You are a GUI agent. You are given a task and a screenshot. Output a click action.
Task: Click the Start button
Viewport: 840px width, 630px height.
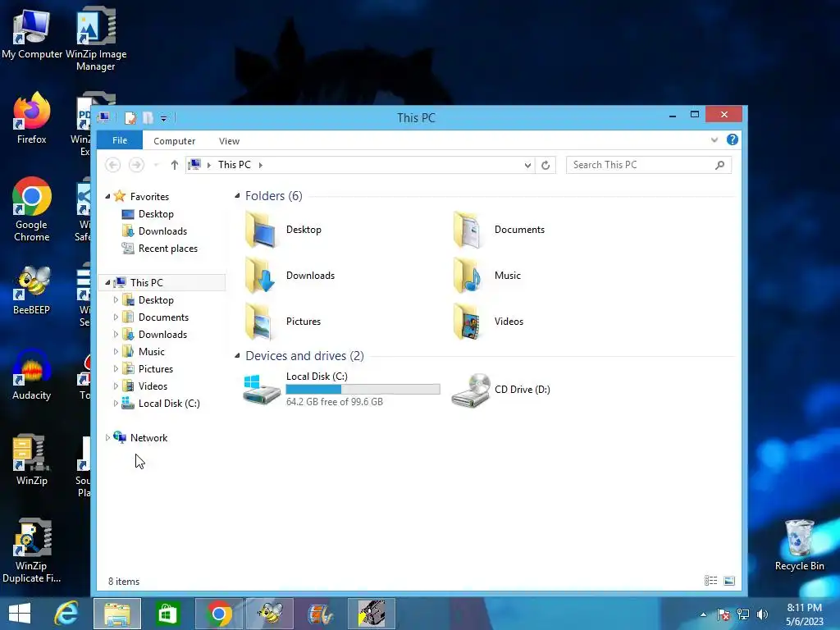[x=20, y=614]
